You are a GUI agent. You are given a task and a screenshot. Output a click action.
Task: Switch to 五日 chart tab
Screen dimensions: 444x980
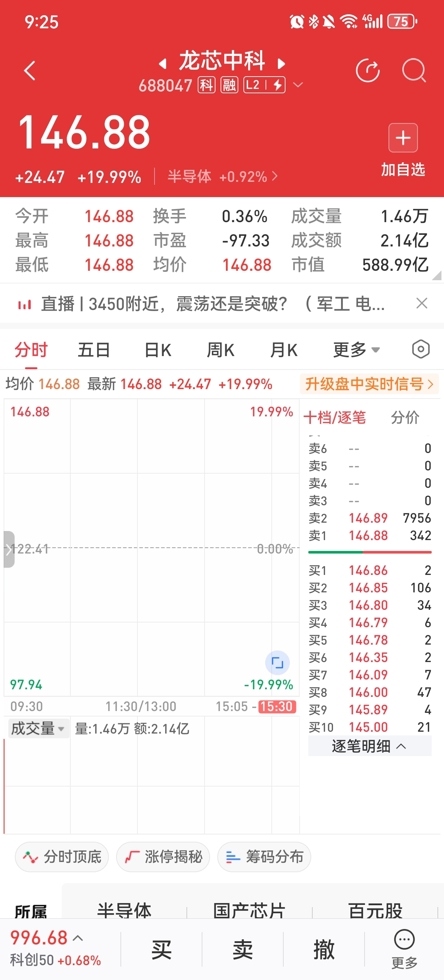(94, 350)
